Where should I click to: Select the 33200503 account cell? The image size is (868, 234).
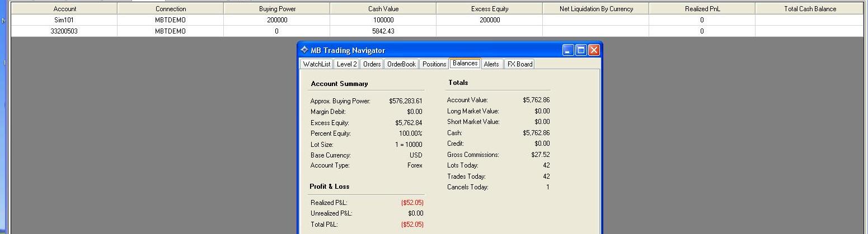pos(64,31)
